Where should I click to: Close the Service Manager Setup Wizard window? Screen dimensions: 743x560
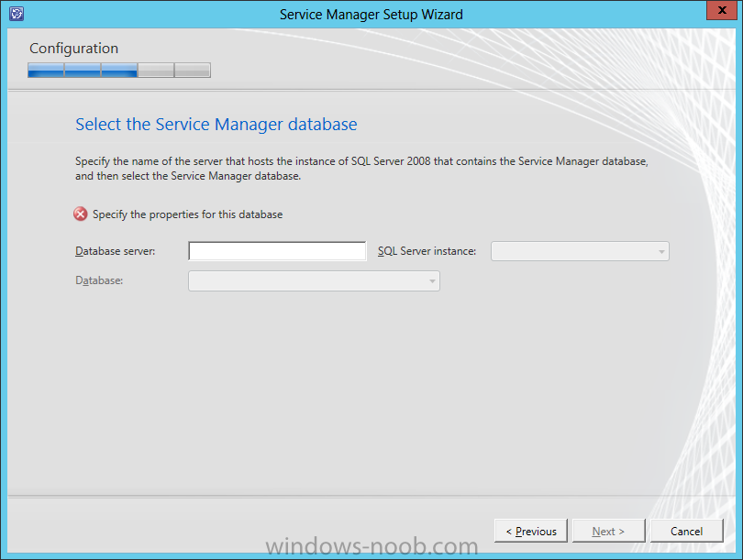pos(722,10)
